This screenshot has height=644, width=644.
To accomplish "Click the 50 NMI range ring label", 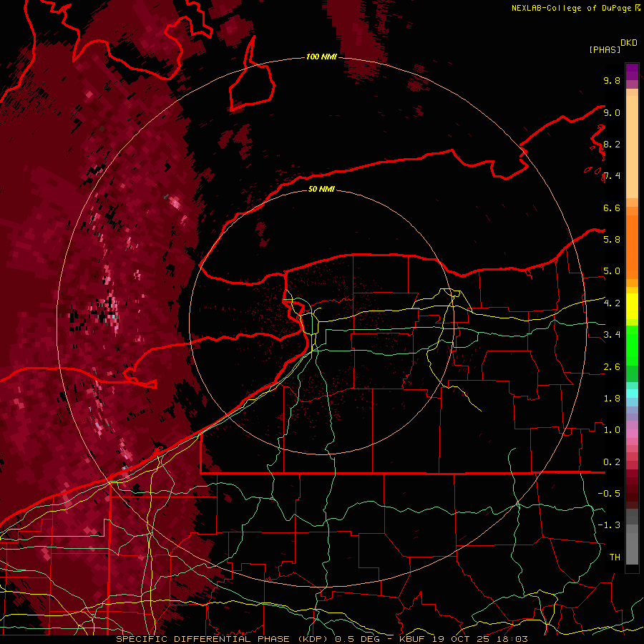I will tap(321, 189).
